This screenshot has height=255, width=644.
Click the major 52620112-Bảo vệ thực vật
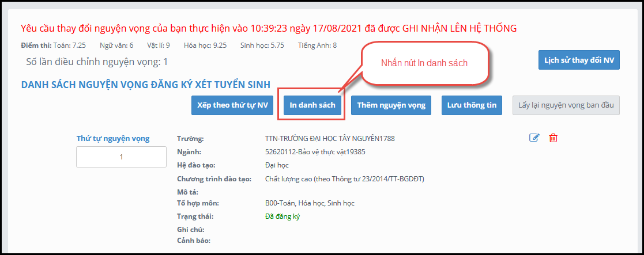315,152
